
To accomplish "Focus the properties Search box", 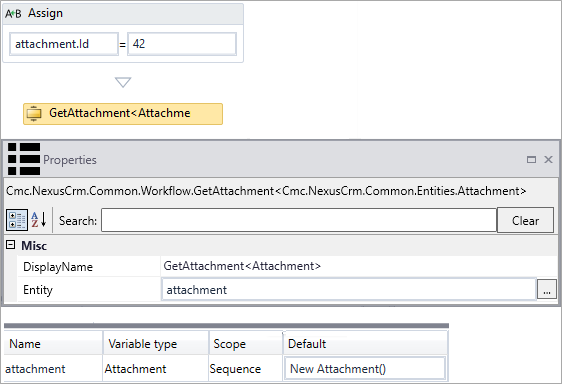I will tap(299, 220).
